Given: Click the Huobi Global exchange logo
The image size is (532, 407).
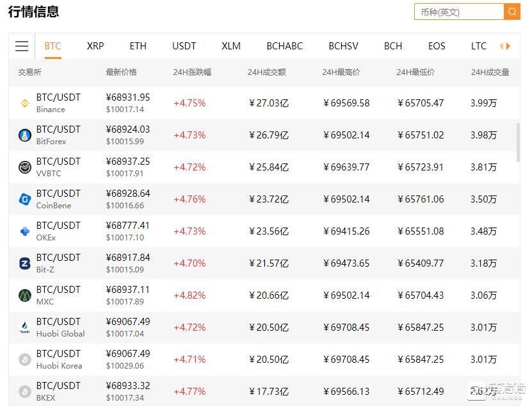Looking at the screenshot, I should 25,328.
